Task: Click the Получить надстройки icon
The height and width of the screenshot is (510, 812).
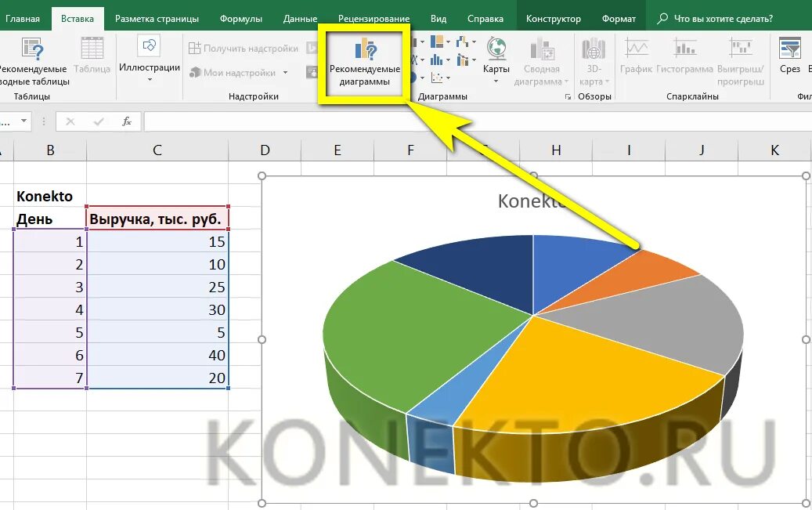Action: pos(194,49)
